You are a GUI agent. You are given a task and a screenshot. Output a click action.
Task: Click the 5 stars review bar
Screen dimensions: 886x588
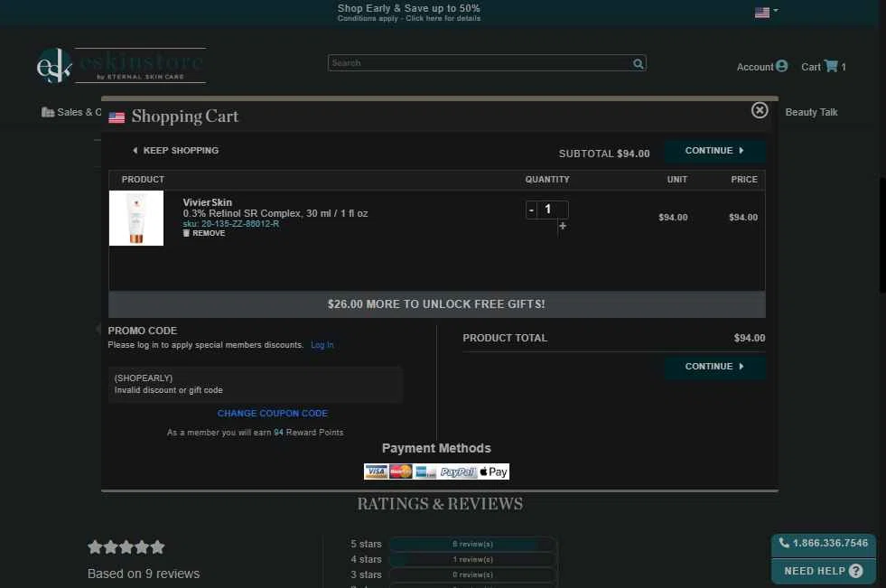[472, 544]
